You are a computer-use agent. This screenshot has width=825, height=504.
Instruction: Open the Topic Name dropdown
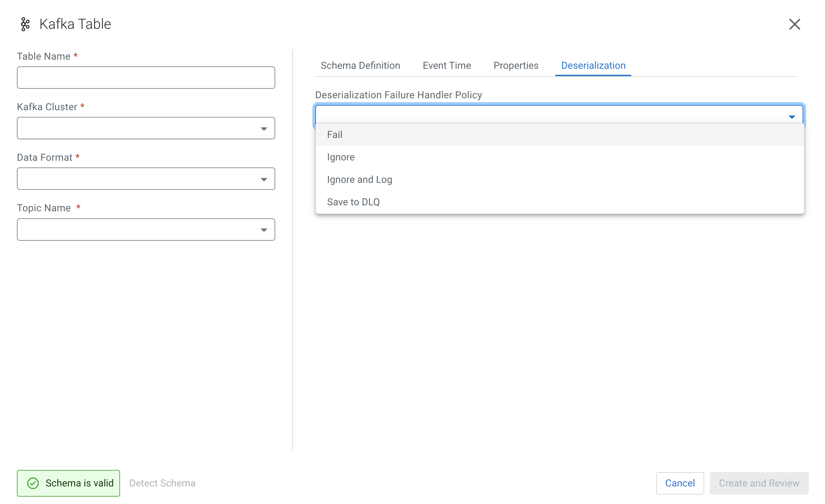point(146,230)
